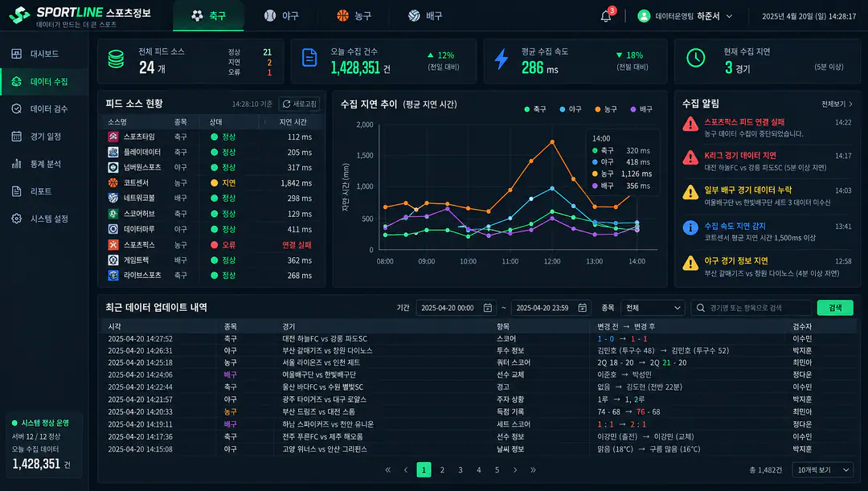Click the 데이터 검수 sidebar icon
Viewport: 868px width, 491px height.
(17, 108)
